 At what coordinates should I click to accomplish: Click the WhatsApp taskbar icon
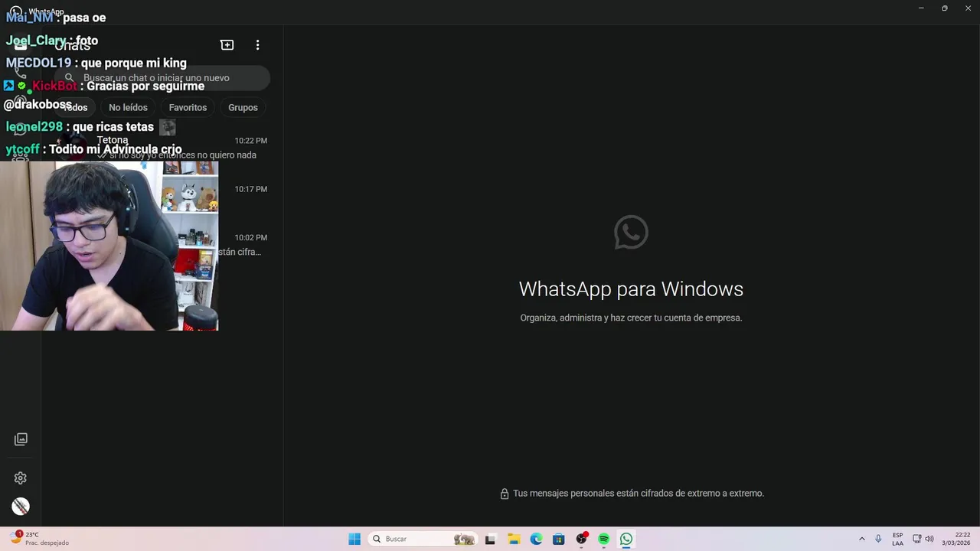[626, 539]
